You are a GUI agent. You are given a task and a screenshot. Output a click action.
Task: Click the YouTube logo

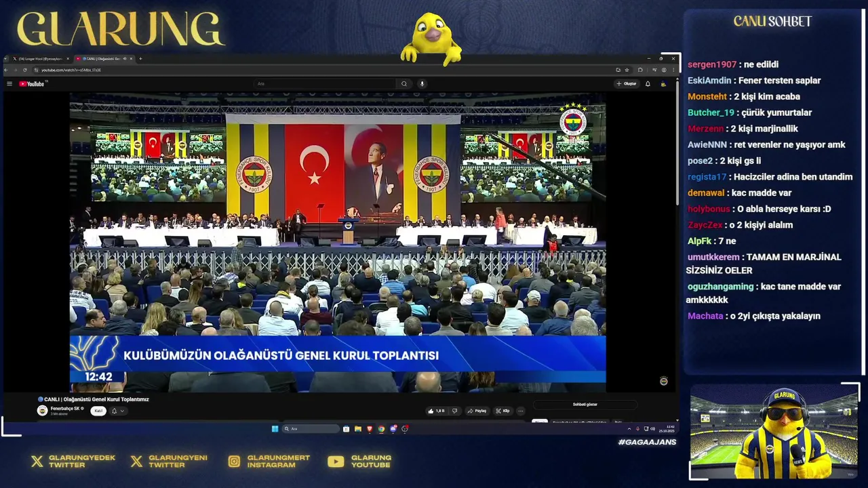click(x=32, y=84)
